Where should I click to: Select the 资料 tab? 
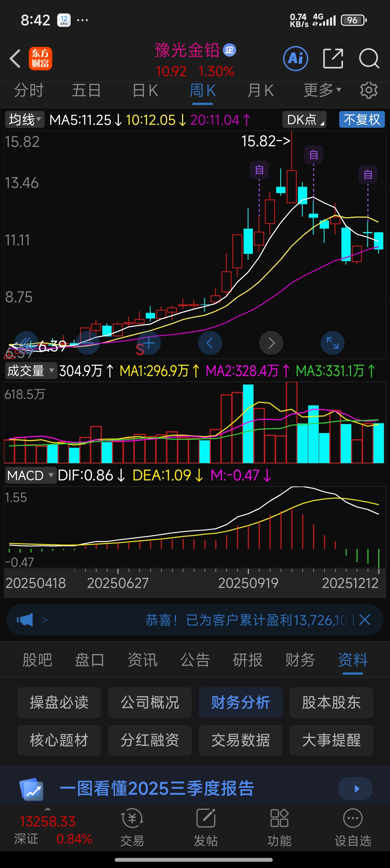click(353, 660)
